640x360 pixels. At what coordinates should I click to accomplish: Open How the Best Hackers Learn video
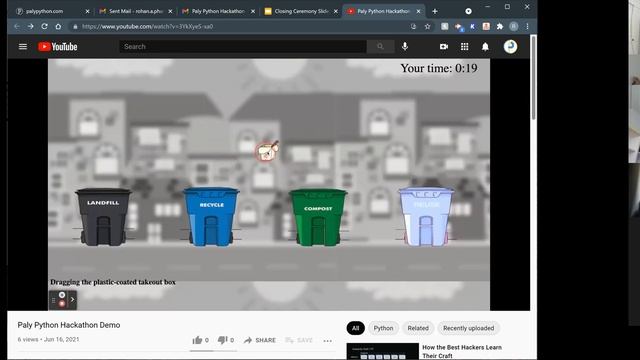(462, 351)
